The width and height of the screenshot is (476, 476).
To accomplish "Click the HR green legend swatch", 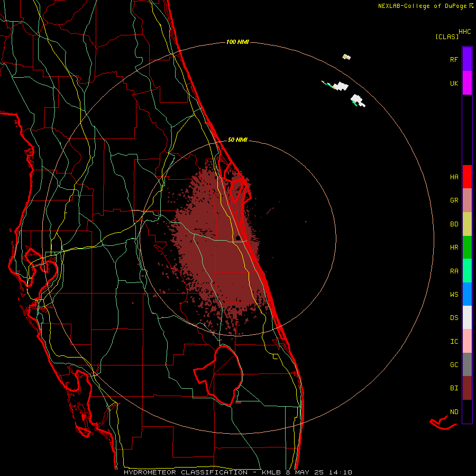I will click(x=467, y=247).
